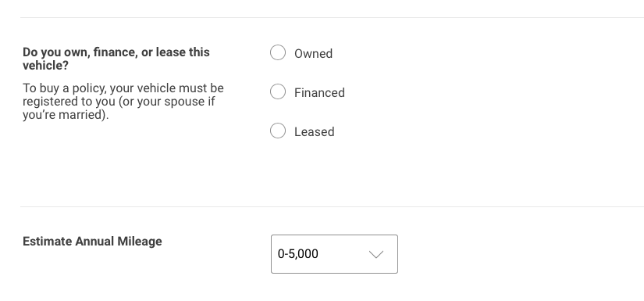Click the word 'Mileage' in the bottom label
This screenshot has width=644, height=301.
tap(140, 242)
